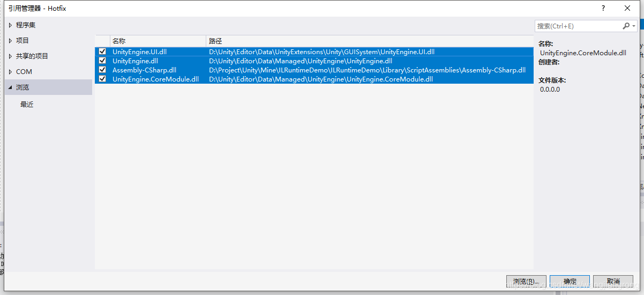Screen dimensions: 644x295
Task: Focus the 搜索(Ctrl+E) search field
Action: coord(578,26)
